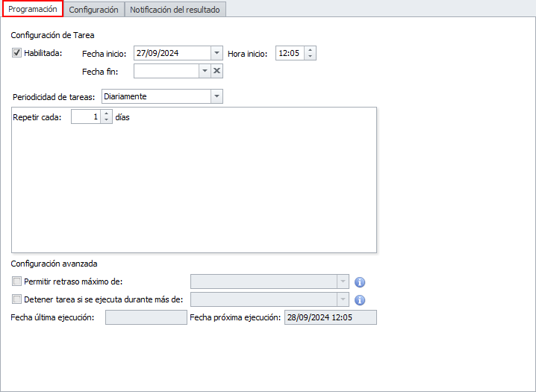Click the Repetir cada days field
The image size is (536, 392).
tap(86, 117)
